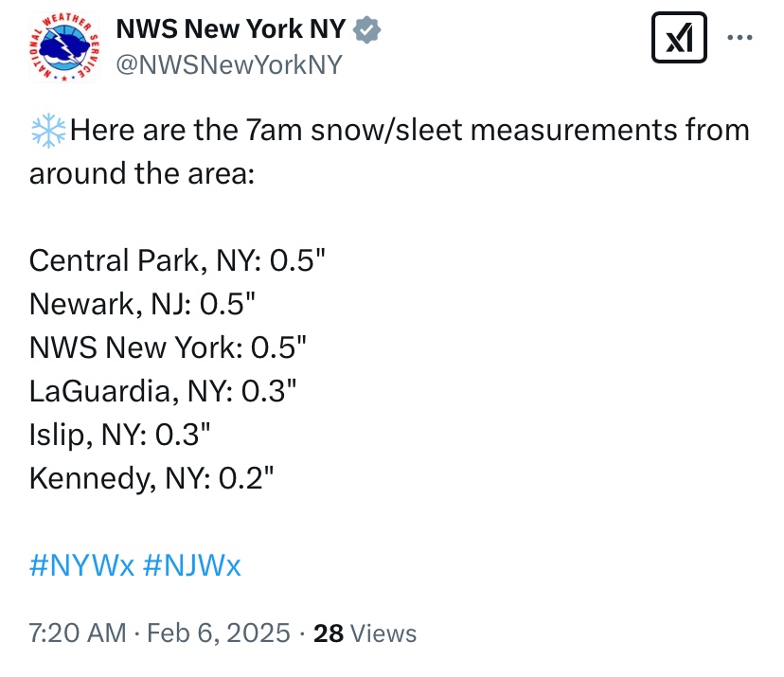Open the #NJWx hashtag
Viewport: 784px width, 677px height.
point(192,565)
